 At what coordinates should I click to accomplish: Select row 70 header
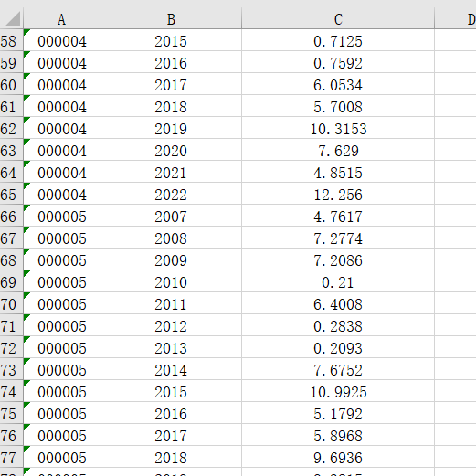11,304
